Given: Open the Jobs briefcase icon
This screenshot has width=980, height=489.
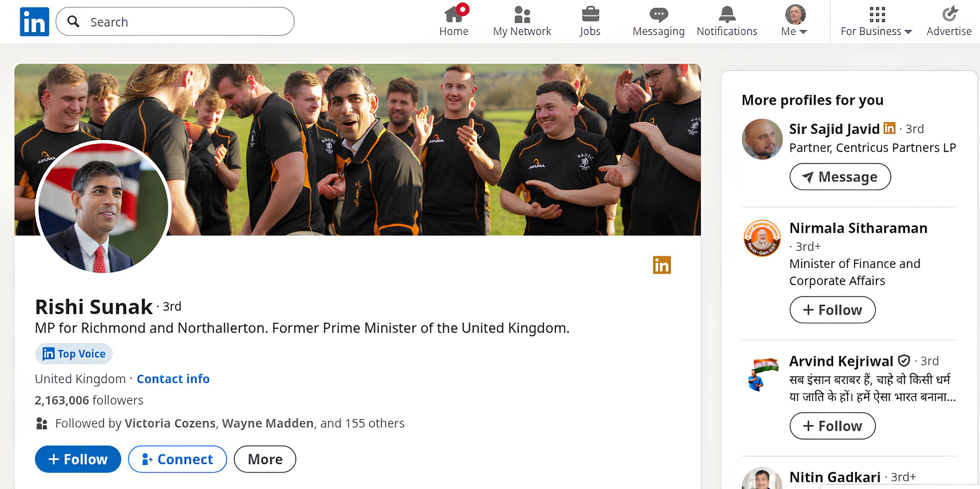Looking at the screenshot, I should 590,15.
